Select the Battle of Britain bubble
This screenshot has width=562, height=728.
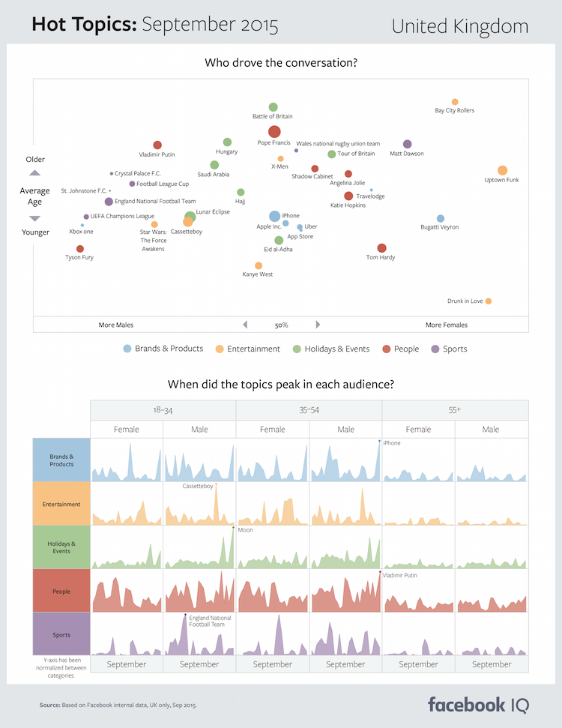[x=273, y=107]
